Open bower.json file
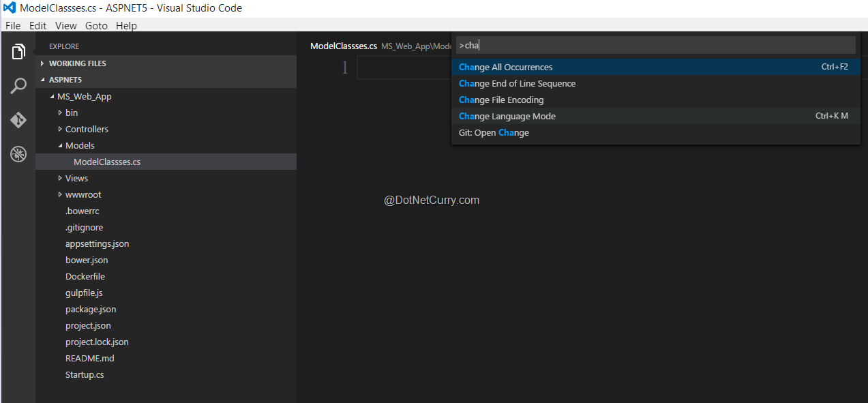 (166, 260)
